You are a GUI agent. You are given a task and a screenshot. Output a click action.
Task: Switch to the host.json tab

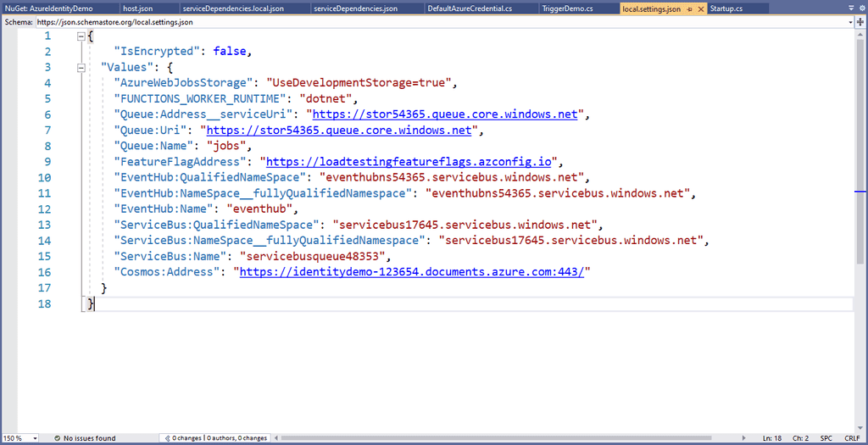(137, 8)
